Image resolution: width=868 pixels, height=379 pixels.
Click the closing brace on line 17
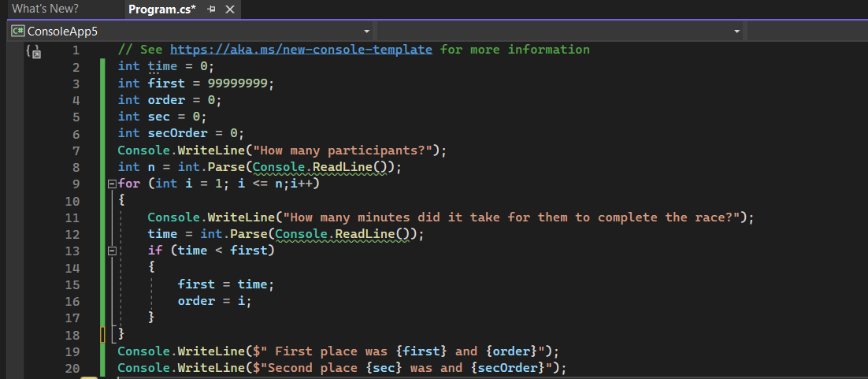[151, 318]
